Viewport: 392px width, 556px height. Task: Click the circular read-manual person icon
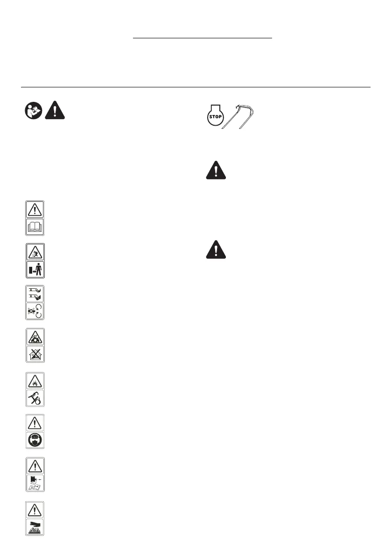[x=34, y=110]
